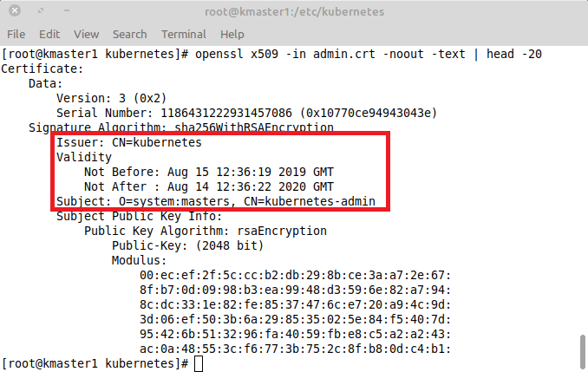Click the vertical scrollbar handle
This screenshot has height=372, width=588.
[583, 352]
